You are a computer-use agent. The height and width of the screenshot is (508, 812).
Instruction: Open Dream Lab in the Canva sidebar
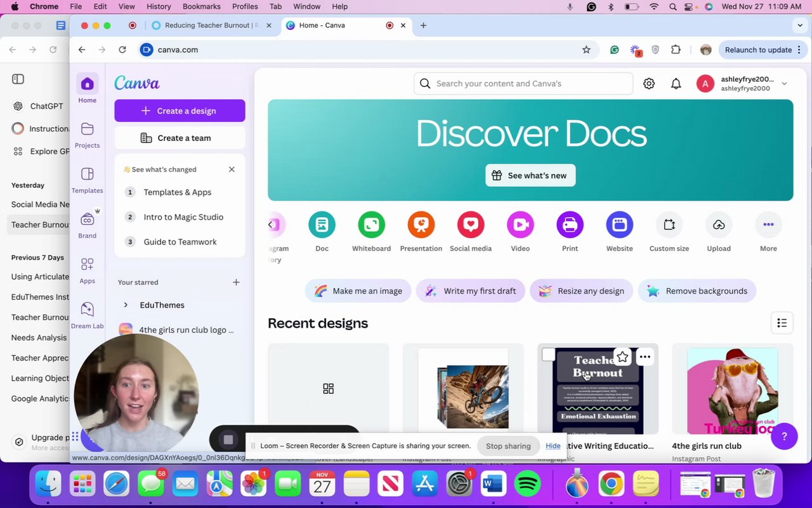pos(88,315)
